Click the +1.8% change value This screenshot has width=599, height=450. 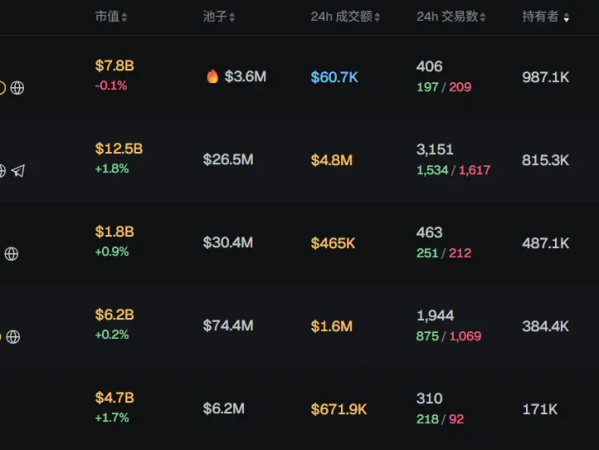click(x=112, y=168)
